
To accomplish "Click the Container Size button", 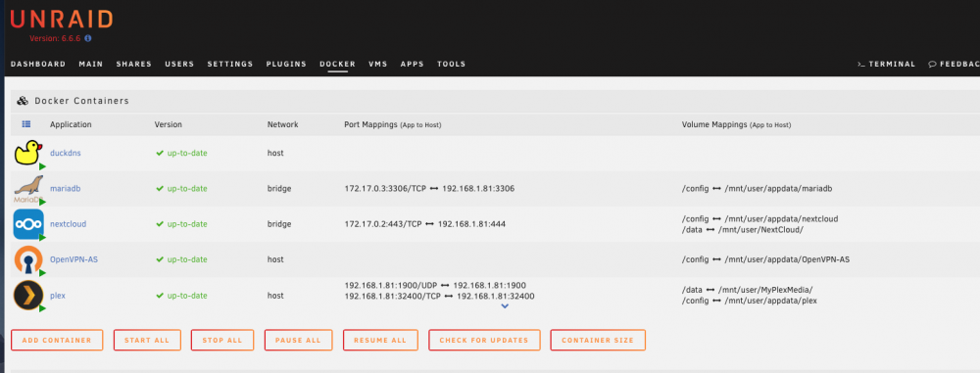I will tap(598, 340).
